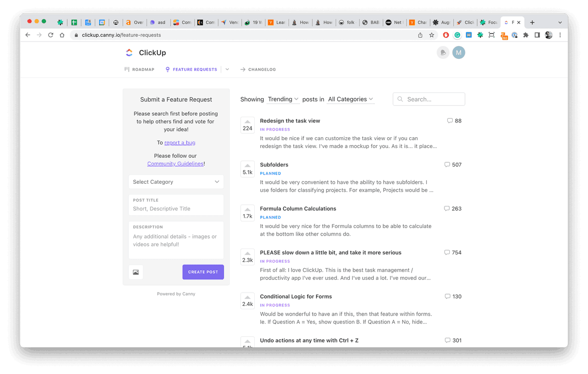588x374 pixels.
Task: Select the Feature Requests tab
Action: (x=191, y=70)
